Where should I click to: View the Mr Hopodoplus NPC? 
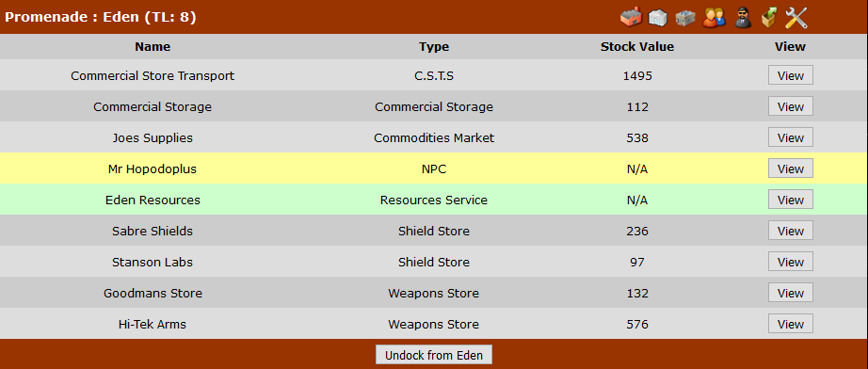[791, 168]
